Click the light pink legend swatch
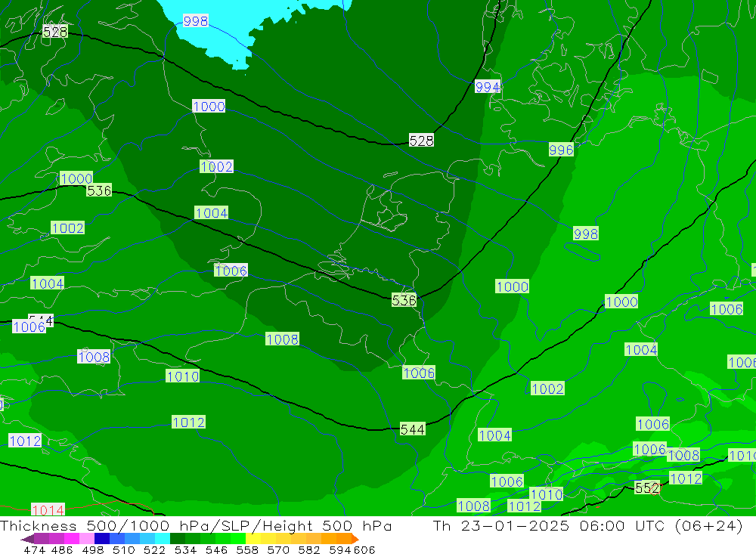 [x=87, y=538]
